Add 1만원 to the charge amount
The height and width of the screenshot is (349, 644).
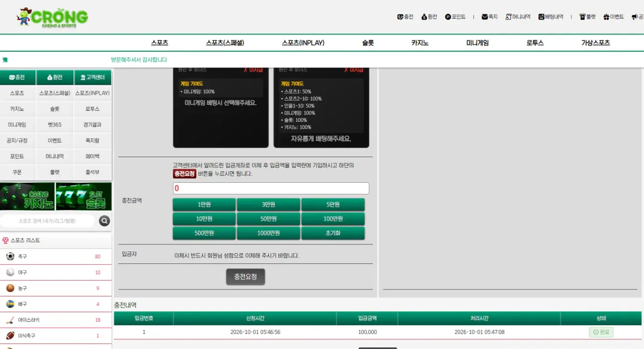coord(204,204)
